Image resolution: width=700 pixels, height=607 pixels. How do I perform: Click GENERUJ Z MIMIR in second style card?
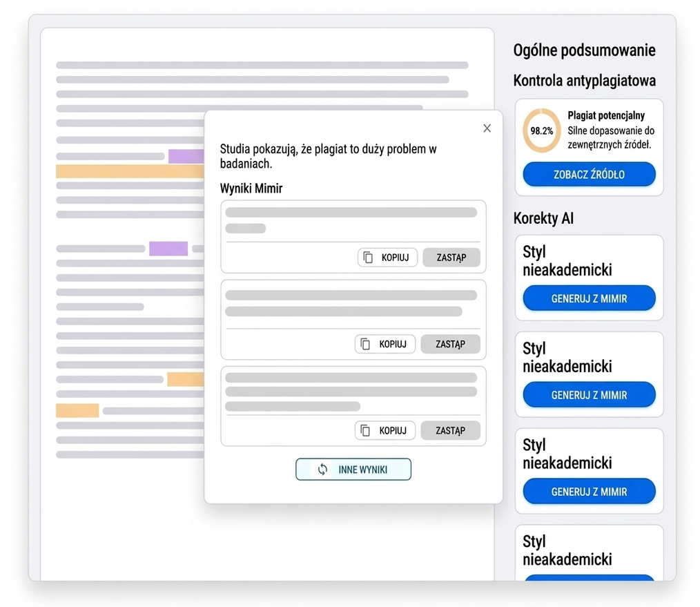(x=589, y=395)
